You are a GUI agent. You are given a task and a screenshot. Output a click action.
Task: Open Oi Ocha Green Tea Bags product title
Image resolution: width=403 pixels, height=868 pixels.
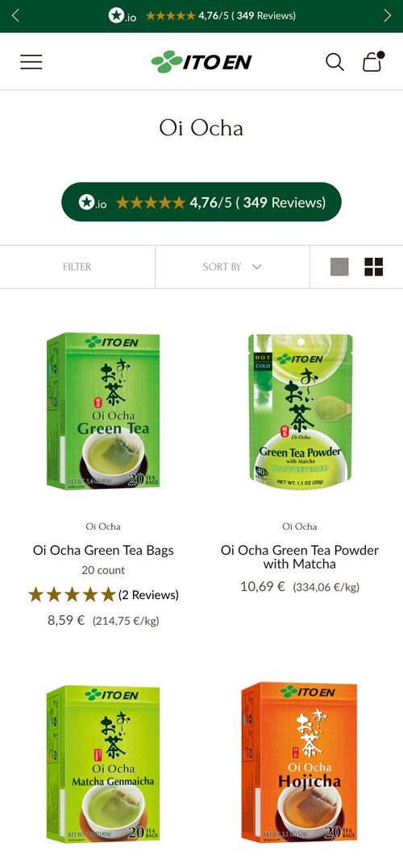coord(103,550)
